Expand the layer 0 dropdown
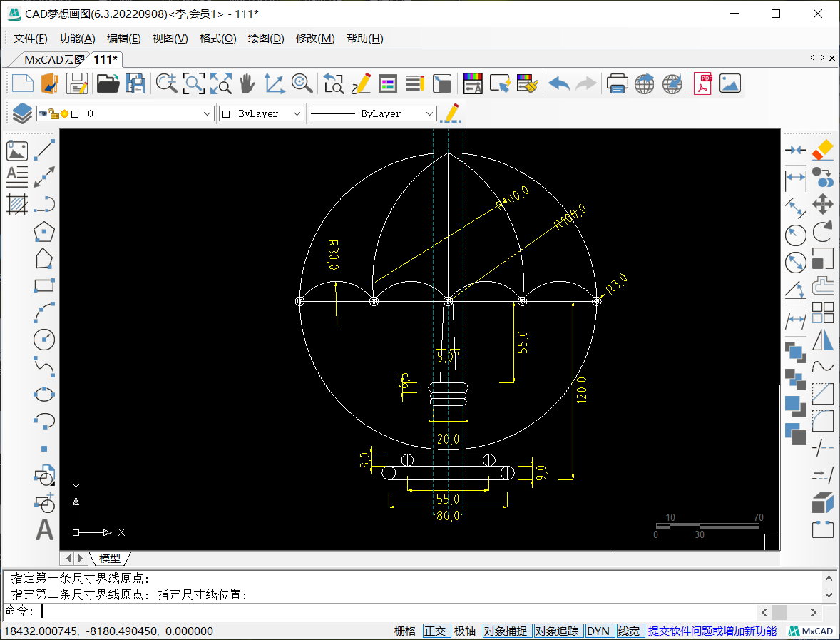This screenshot has width=840, height=640. (208, 113)
